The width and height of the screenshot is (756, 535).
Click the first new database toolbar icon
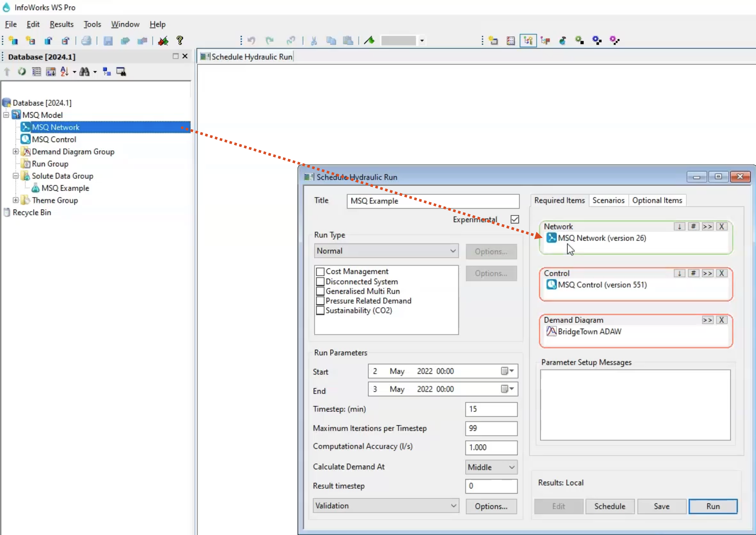pos(13,40)
